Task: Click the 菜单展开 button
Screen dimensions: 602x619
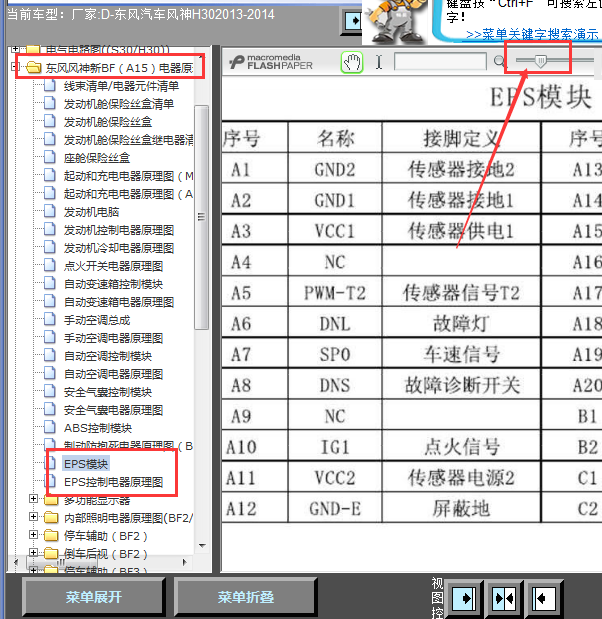Action: [x=94, y=597]
